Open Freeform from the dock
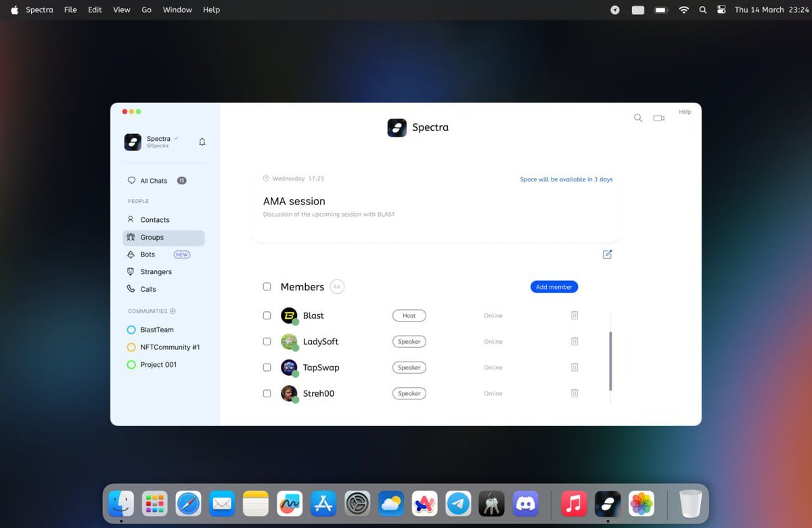This screenshot has width=812, height=528. [290, 504]
